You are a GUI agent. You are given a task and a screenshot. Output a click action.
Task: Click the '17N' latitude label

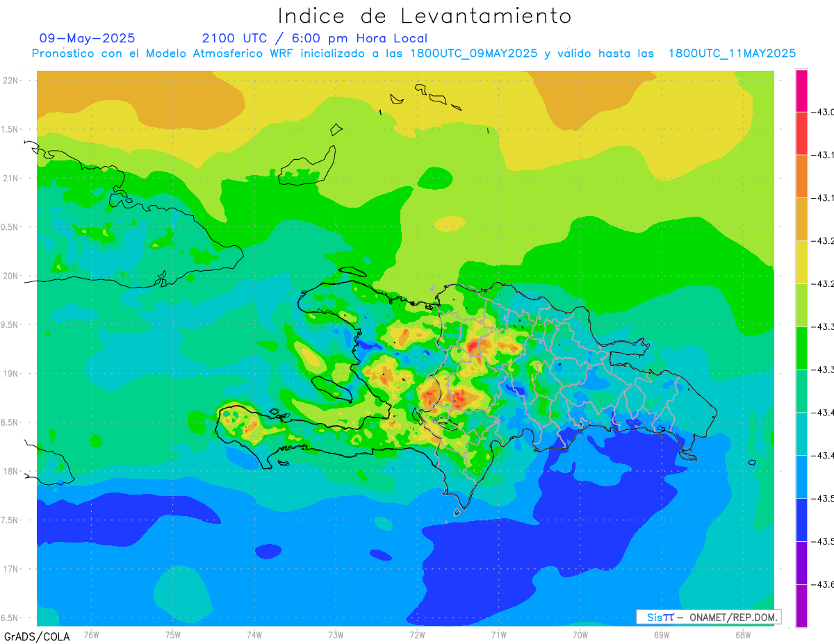click(x=11, y=569)
